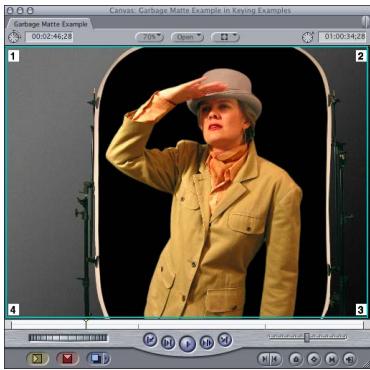Viewport: 370px width, 370px height.
Task: Go to the next edit
Action: point(225,340)
